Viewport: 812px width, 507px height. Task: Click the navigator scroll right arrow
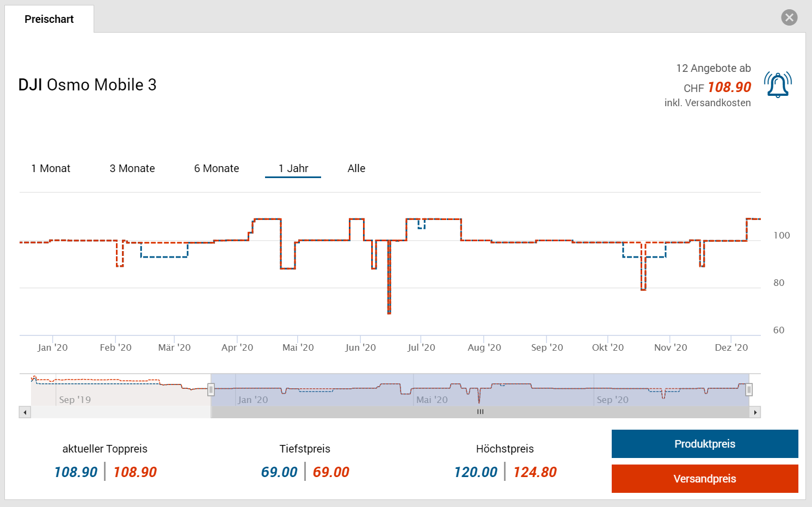[x=755, y=412]
